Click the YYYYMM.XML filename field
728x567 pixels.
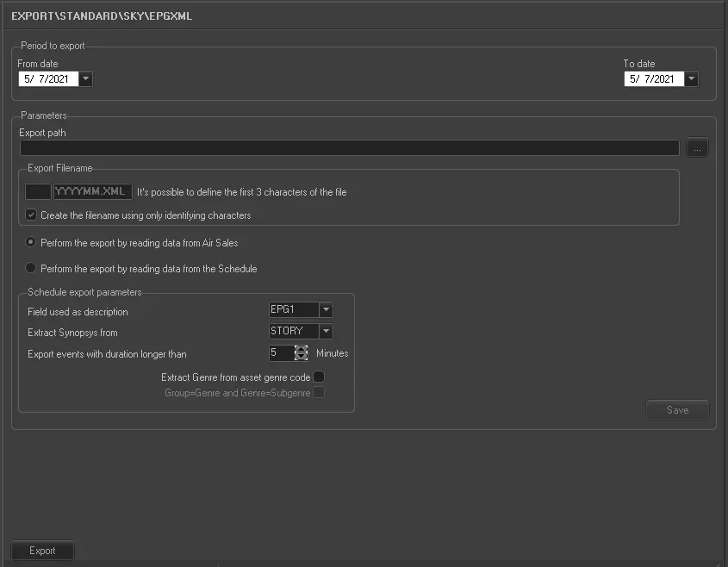(92, 192)
